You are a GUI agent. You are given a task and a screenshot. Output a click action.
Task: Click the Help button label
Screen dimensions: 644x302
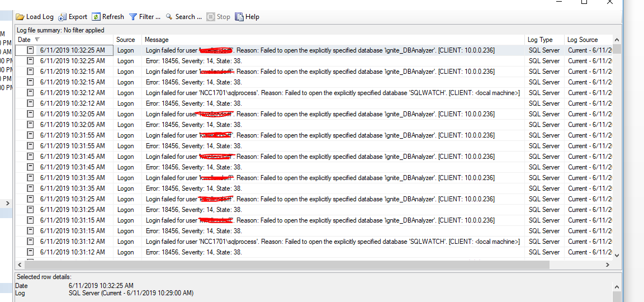(x=252, y=17)
